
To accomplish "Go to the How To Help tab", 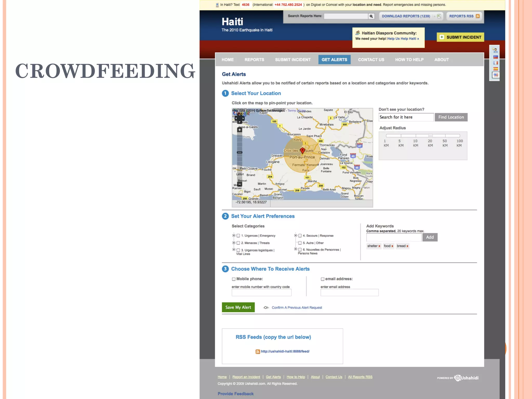I will point(409,60).
